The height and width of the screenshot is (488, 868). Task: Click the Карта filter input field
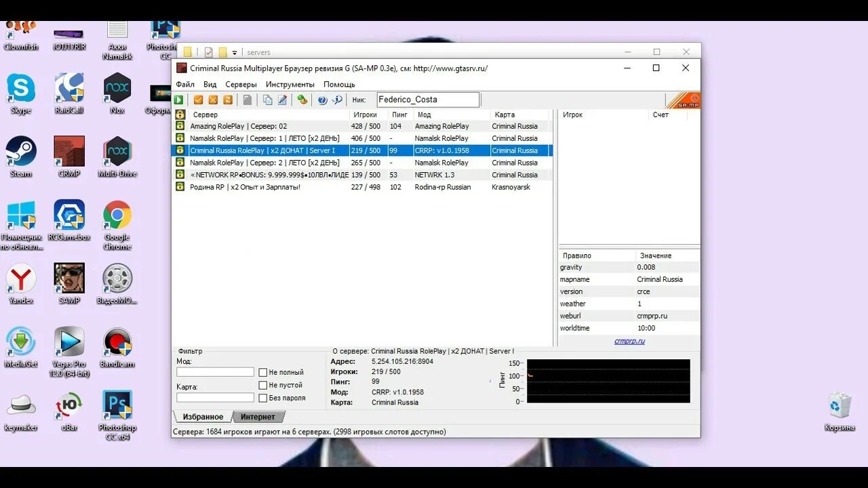[x=215, y=398]
